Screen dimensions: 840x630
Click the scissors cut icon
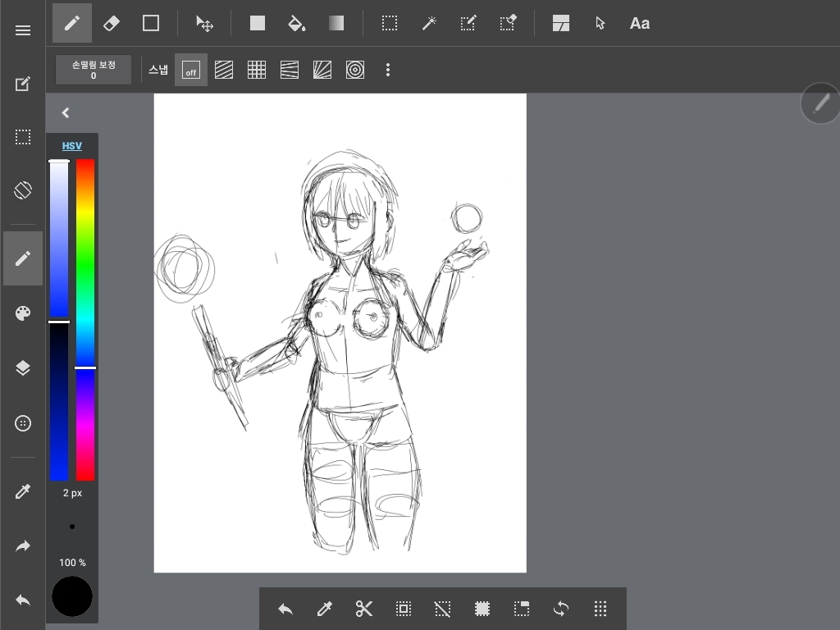[363, 609]
